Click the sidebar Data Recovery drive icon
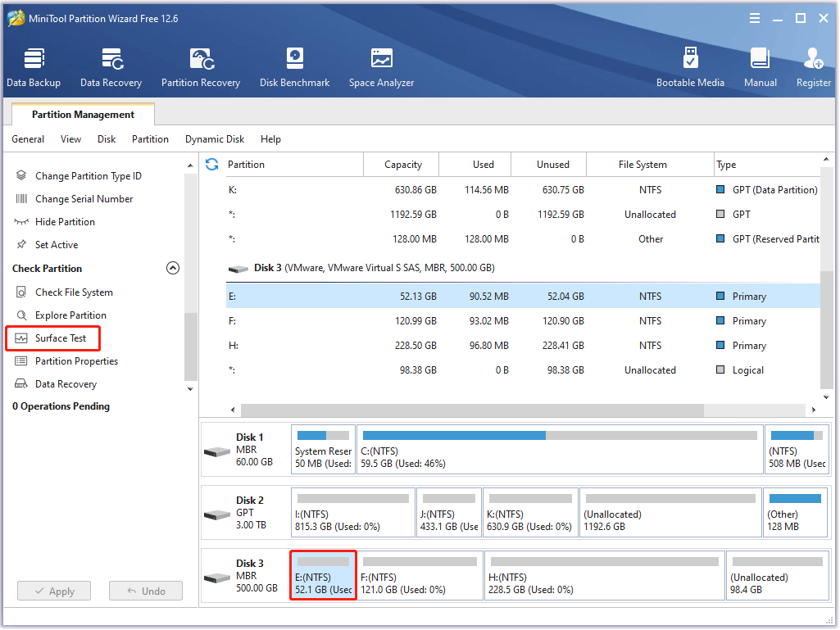This screenshot has width=840, height=630. pos(21,384)
